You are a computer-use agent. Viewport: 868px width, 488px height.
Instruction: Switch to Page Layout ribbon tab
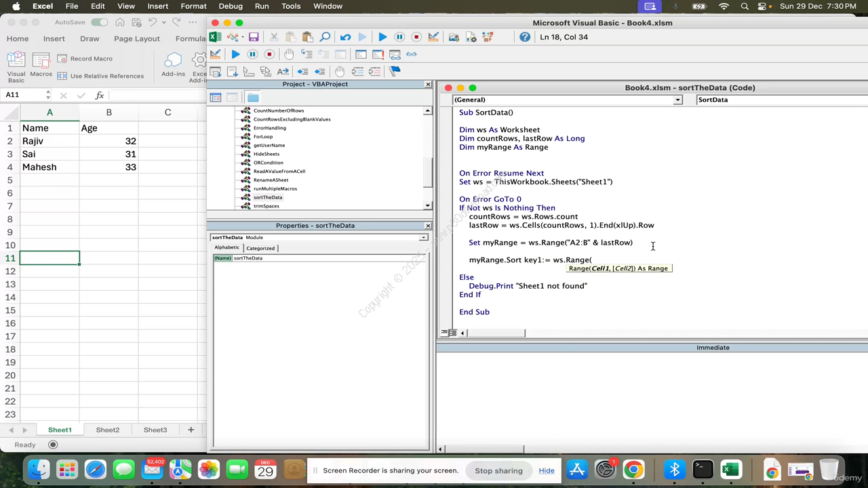[137, 39]
